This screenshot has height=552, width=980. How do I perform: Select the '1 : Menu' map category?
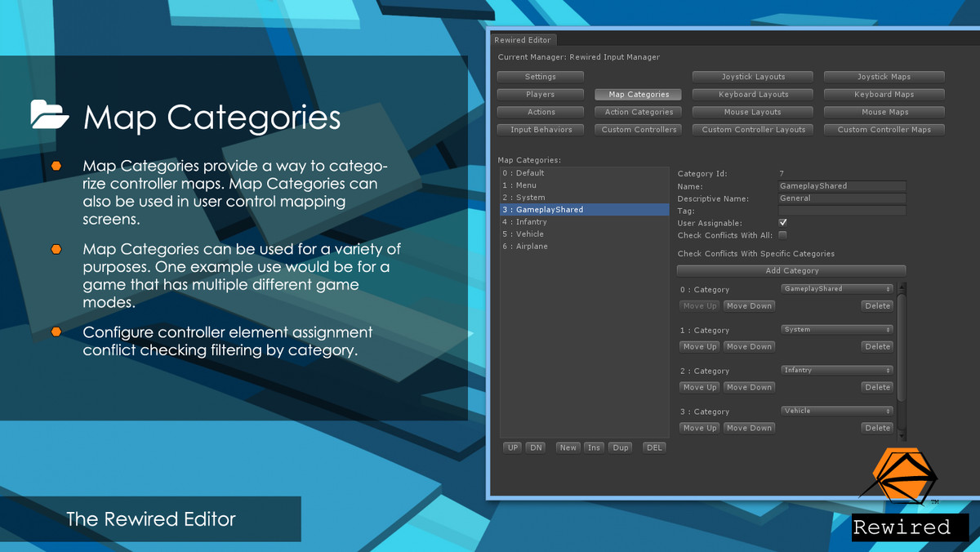pyautogui.click(x=585, y=185)
